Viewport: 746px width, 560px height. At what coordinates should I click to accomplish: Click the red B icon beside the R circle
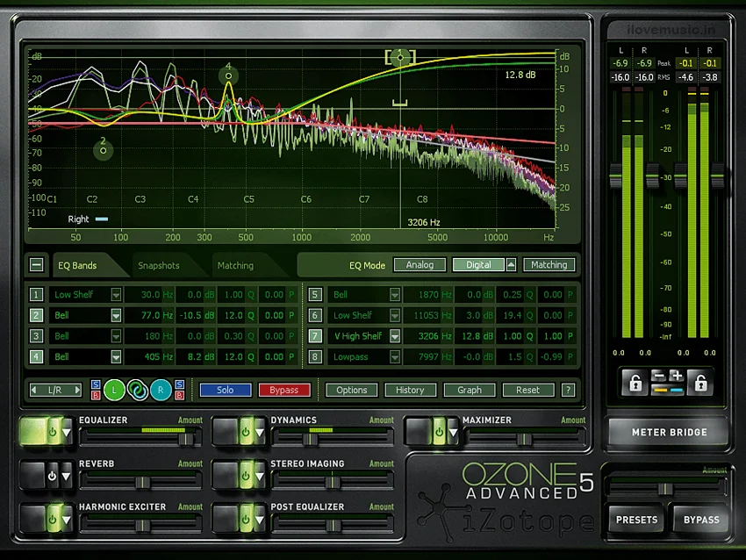(x=179, y=395)
